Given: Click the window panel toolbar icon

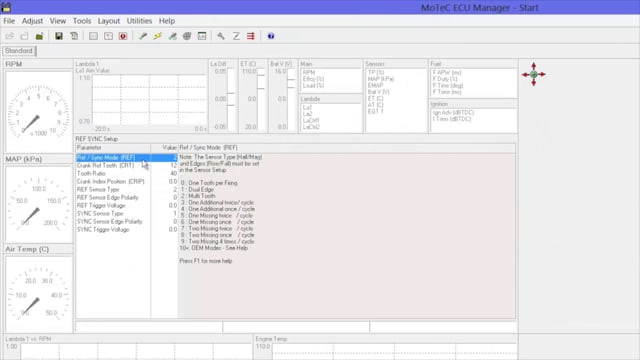Looking at the screenshot, I should pos(202,36).
